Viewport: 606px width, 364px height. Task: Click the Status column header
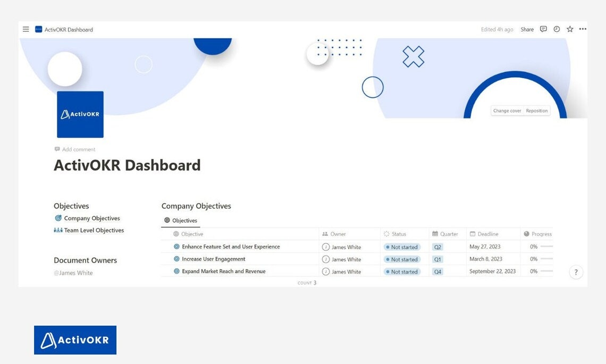pos(394,234)
